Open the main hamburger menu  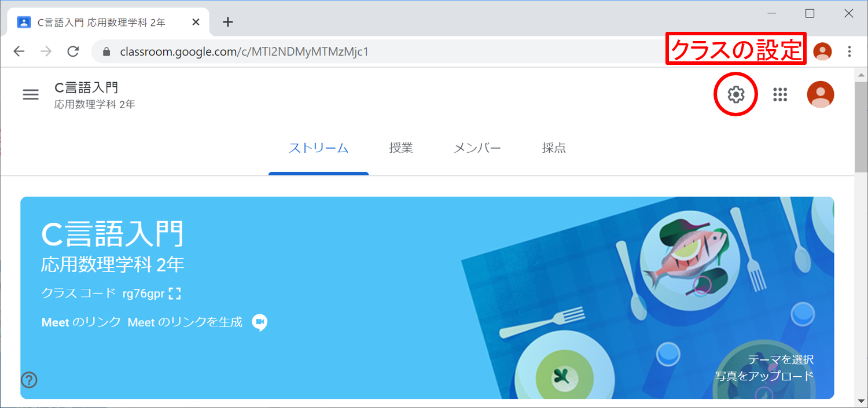(x=31, y=94)
